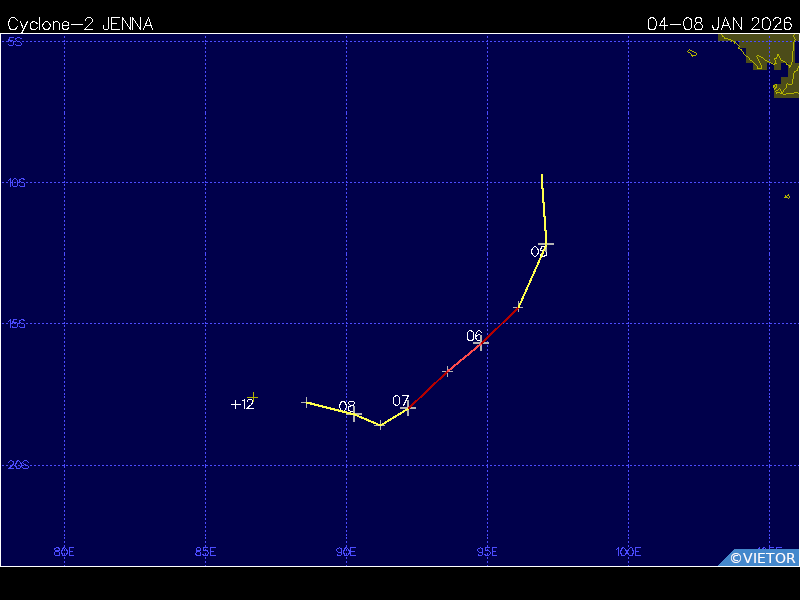800x600 pixels.
Task: Click the cross marker between 06 and 07
Action: [x=447, y=371]
